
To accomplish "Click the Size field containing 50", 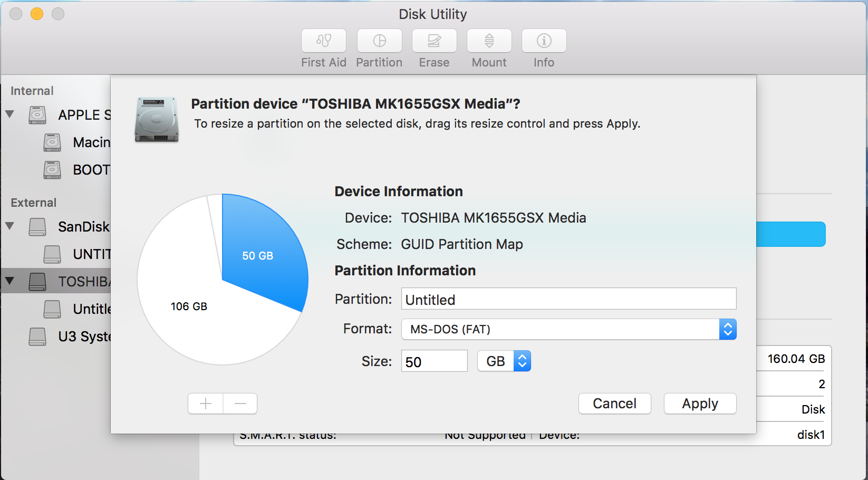I will tap(435, 361).
